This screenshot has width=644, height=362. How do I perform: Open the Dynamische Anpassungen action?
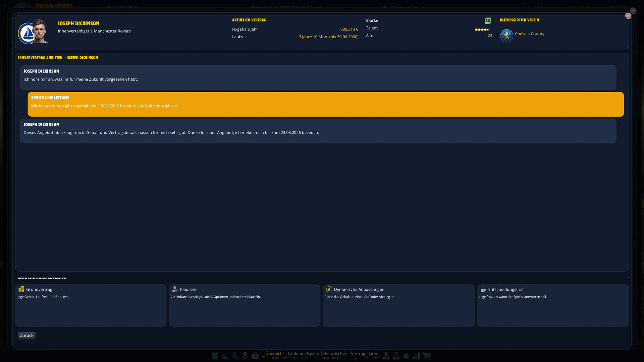398,305
